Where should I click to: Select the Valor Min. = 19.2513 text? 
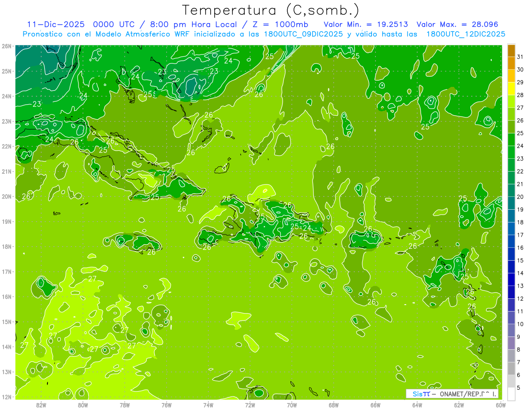coord(366,24)
